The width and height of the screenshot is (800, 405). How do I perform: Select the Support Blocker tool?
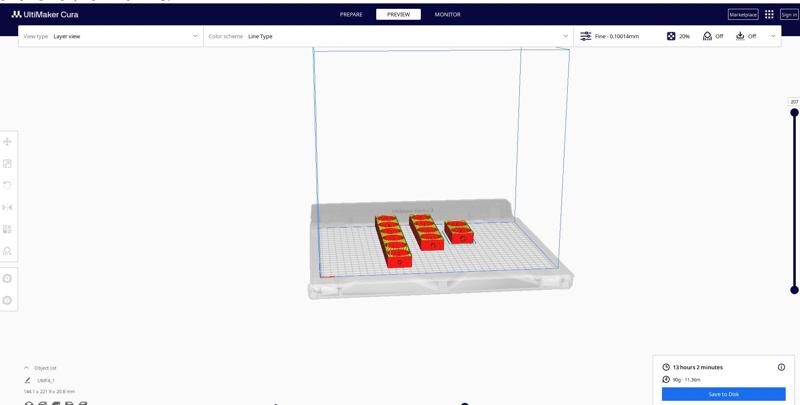point(7,251)
